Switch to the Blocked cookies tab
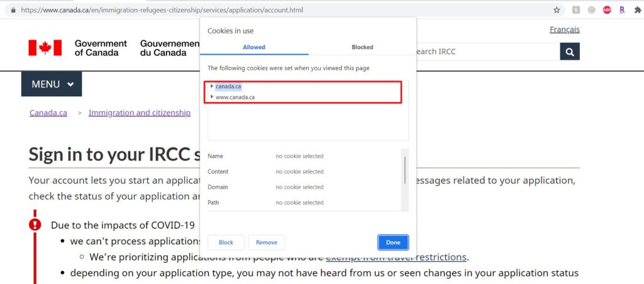This screenshot has height=284, width=644. click(362, 47)
